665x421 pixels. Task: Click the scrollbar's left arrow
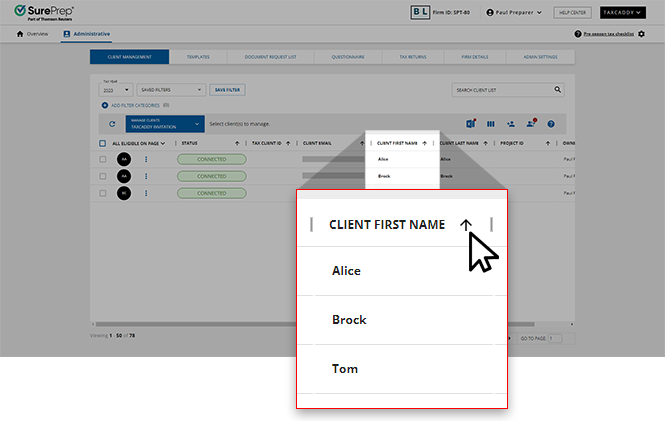93,324
